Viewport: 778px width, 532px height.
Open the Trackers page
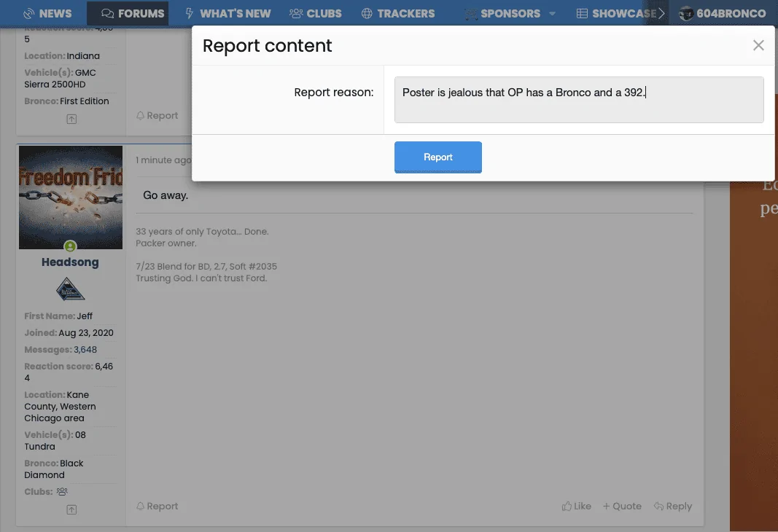[398, 13]
